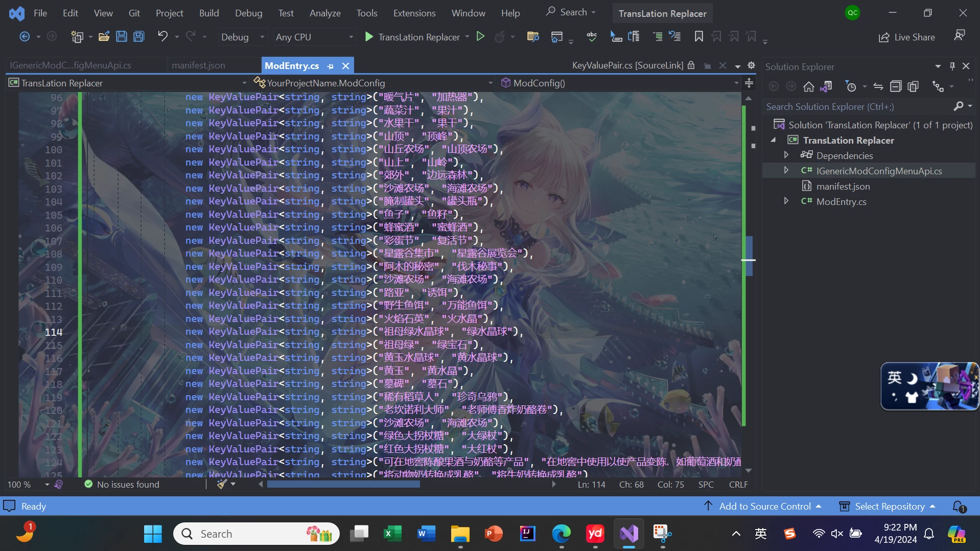Viewport: 980px width, 551px height.
Task: Click the Collapse All icon in Solution Explorer
Action: pyautogui.click(x=896, y=87)
